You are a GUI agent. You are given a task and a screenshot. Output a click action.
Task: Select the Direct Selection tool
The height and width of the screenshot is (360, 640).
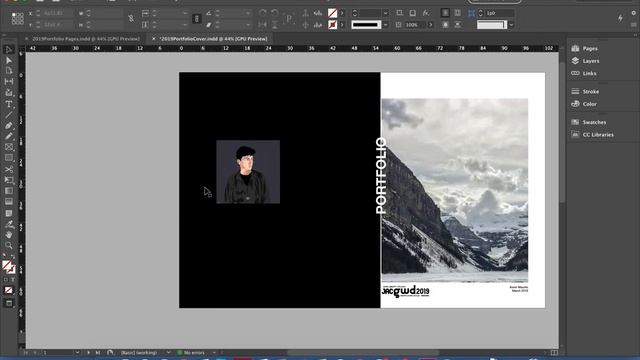pos(9,60)
